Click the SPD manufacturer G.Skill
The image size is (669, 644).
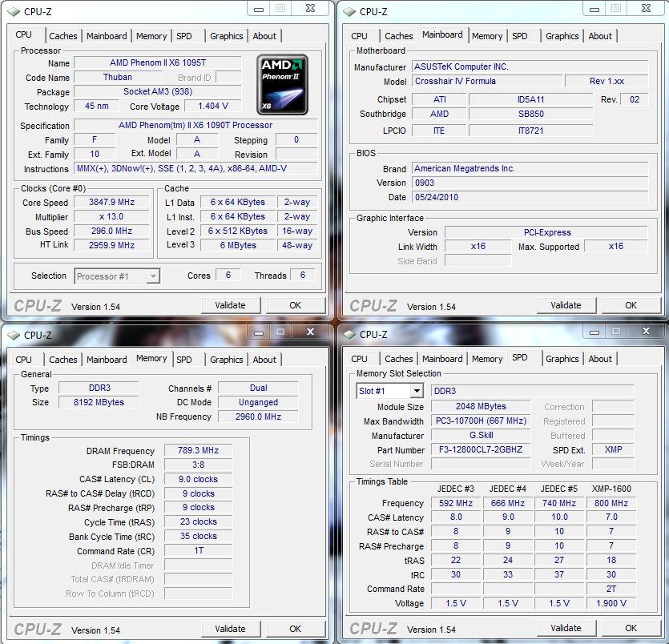click(x=481, y=435)
